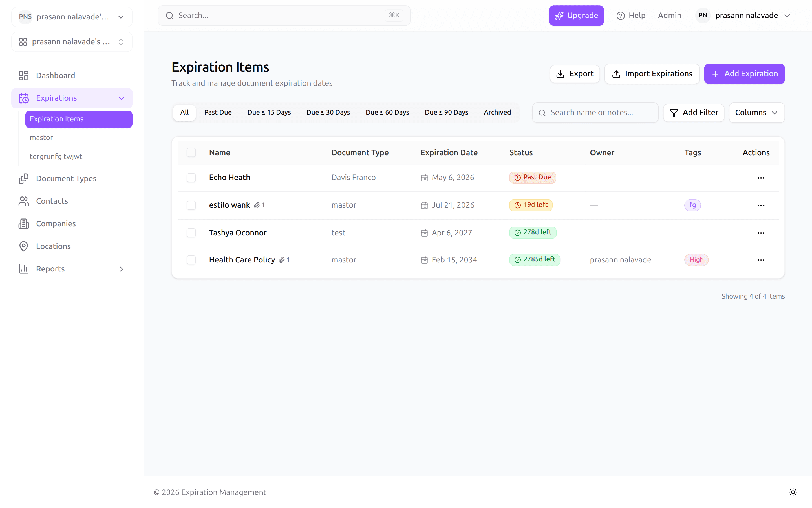
Task: Open actions menu for Health Care Policy row
Action: tap(761, 260)
